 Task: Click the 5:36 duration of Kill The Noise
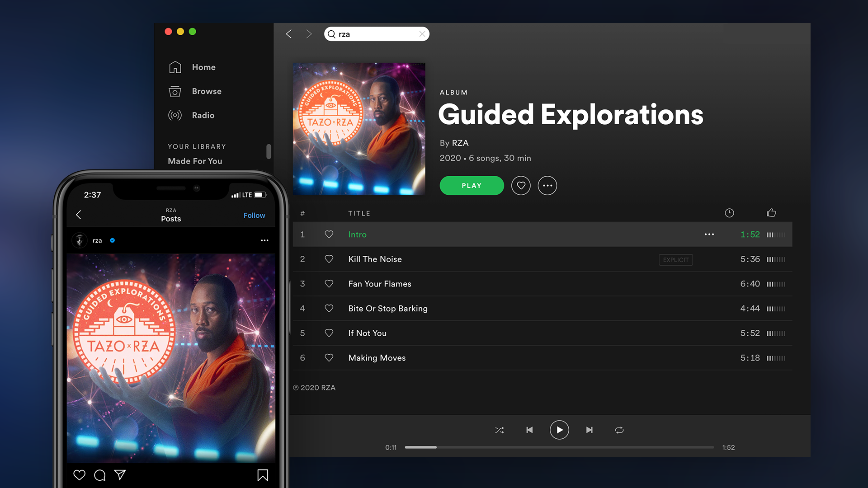750,259
